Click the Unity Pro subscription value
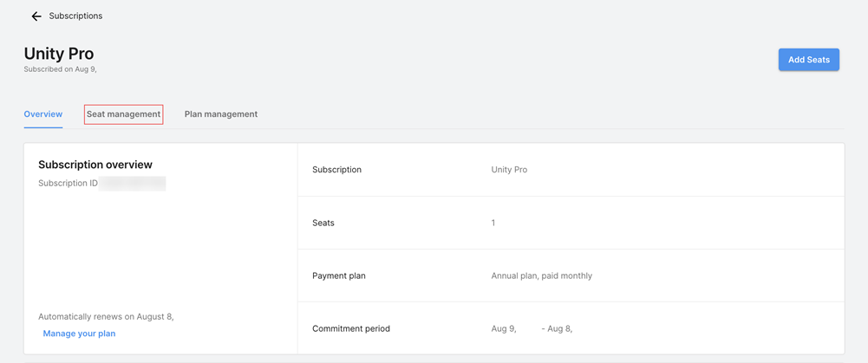 [509, 170]
